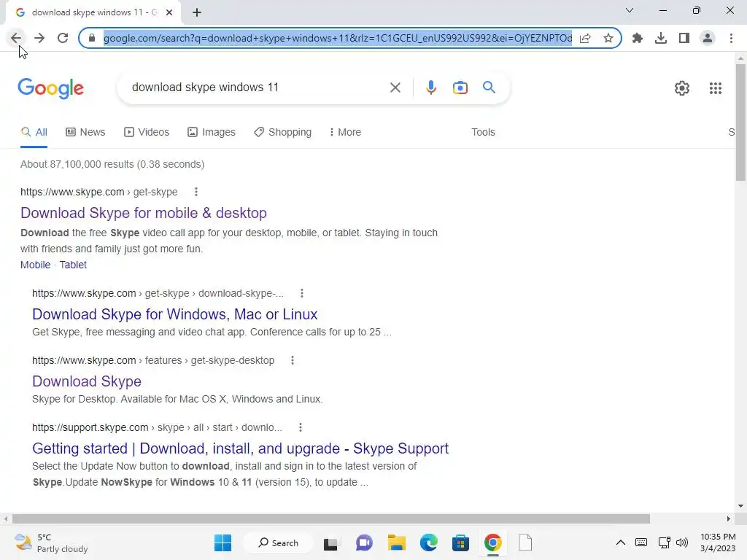Open Chrome downloads icon
Image resolution: width=747 pixels, height=560 pixels.
(660, 38)
